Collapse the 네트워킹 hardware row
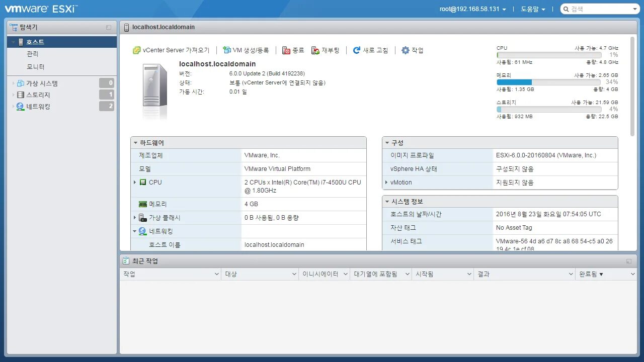This screenshot has width=644, height=362. point(135,231)
